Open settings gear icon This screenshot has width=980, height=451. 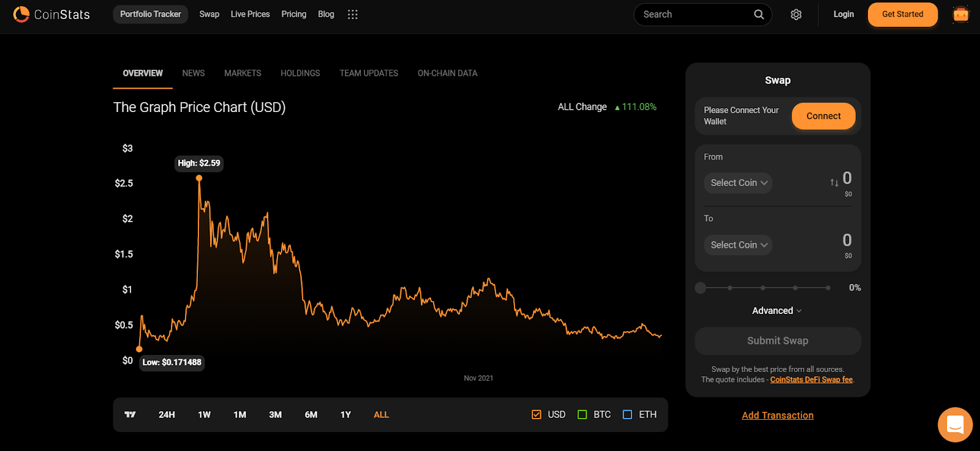click(x=796, y=14)
